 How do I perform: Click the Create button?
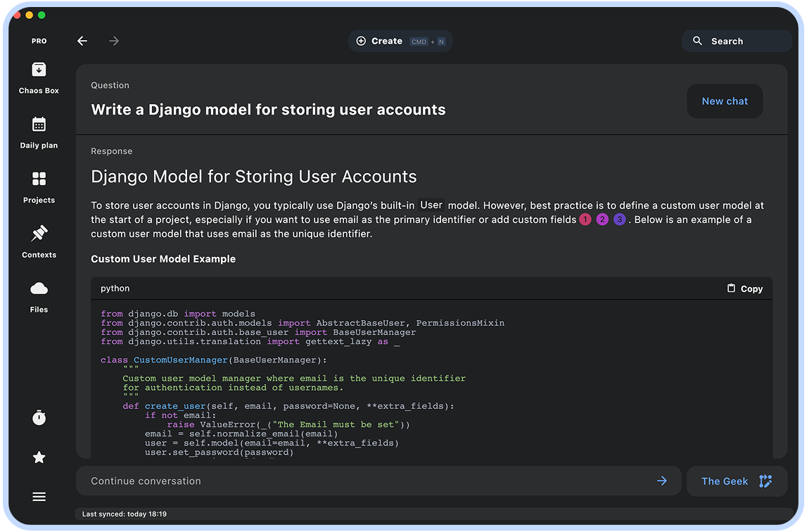pyautogui.click(x=400, y=42)
